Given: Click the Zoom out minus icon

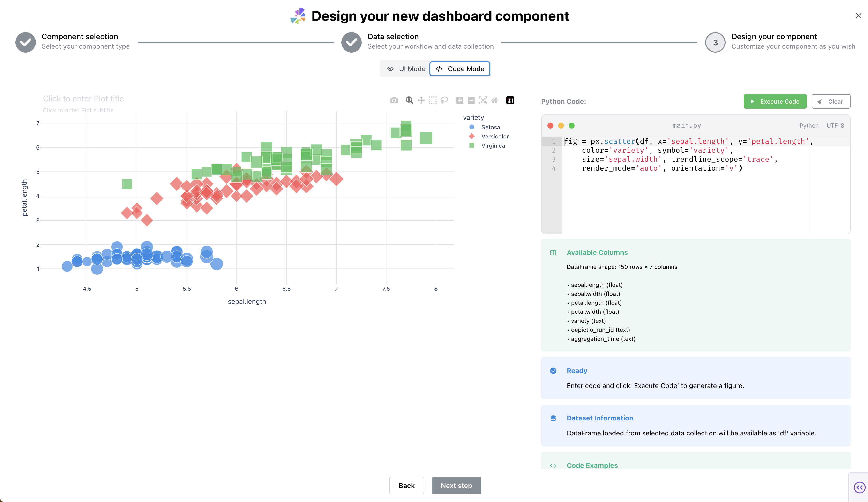Looking at the screenshot, I should pos(471,100).
